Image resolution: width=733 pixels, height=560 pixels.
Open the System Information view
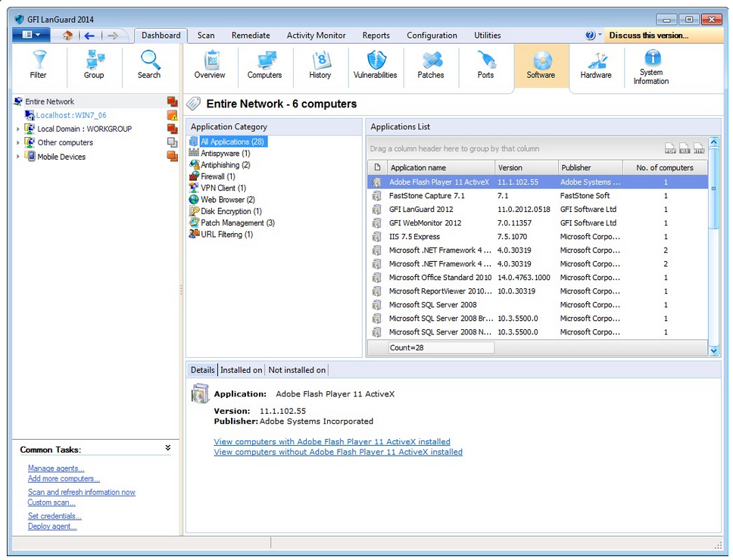651,67
